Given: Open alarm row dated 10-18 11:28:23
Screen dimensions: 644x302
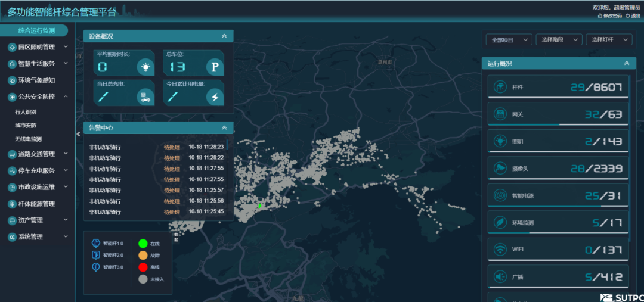Looking at the screenshot, I should [156, 147].
